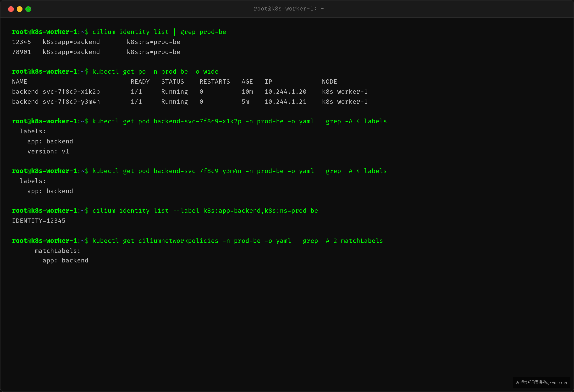Click the green maximize window button
This screenshot has height=392, width=574.
[28, 9]
